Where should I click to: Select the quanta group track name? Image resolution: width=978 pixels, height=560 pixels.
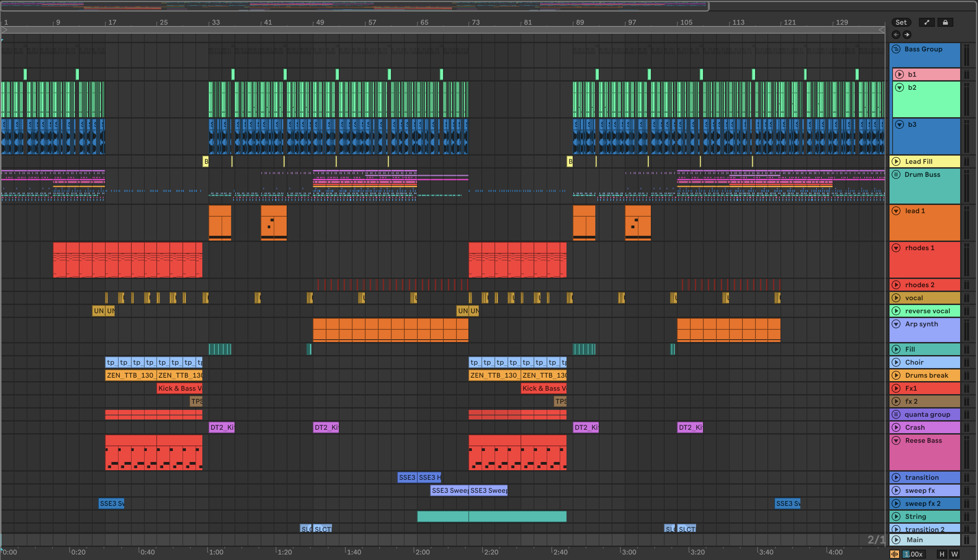tap(927, 414)
